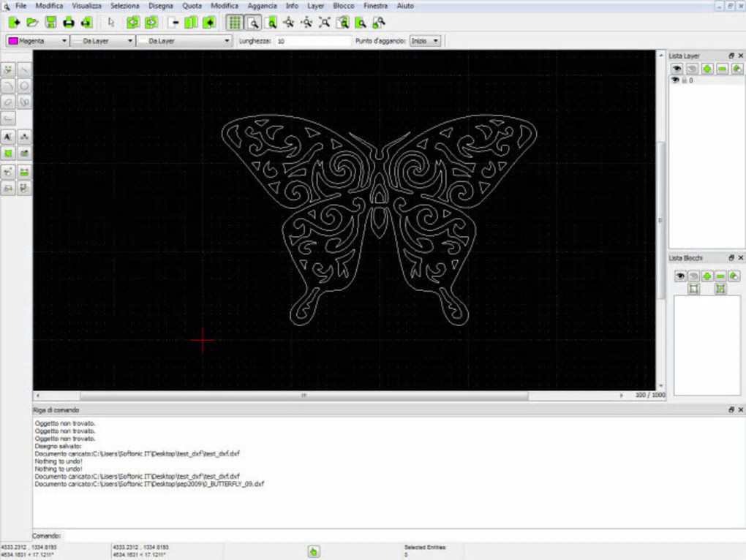
Task: Click the Lunghezza input field
Action: pyautogui.click(x=312, y=41)
